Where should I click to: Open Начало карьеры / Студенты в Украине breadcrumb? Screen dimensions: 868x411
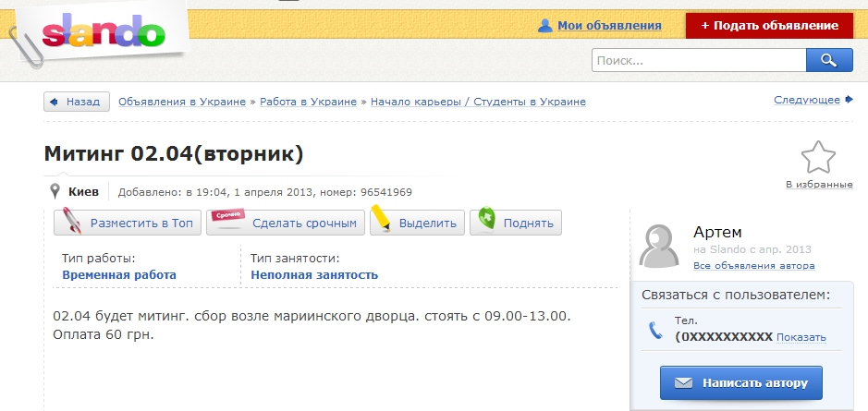478,102
